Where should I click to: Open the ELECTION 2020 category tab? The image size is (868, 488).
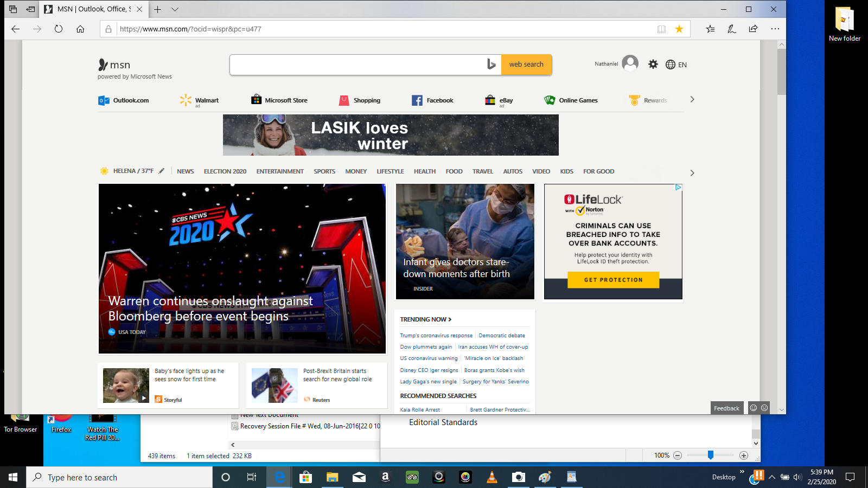coord(225,171)
